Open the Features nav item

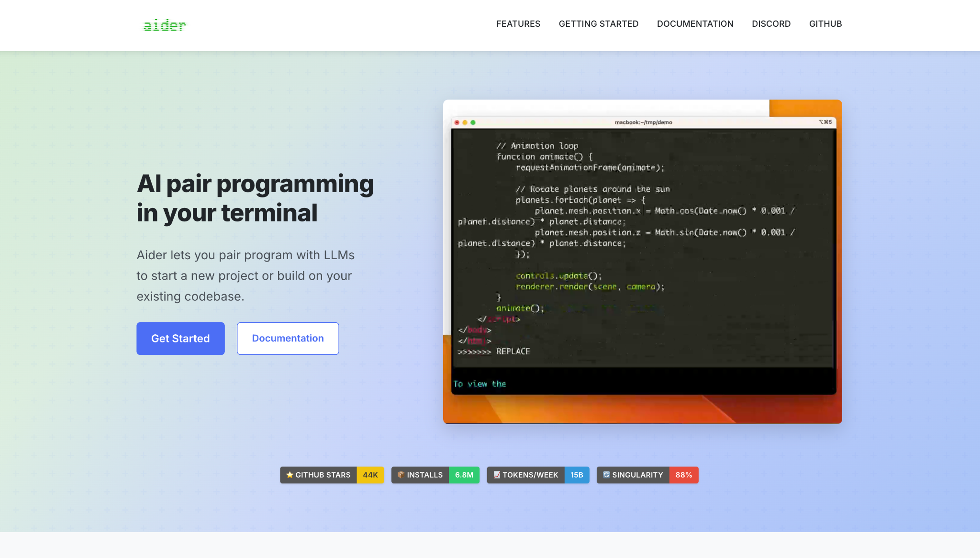pyautogui.click(x=518, y=24)
